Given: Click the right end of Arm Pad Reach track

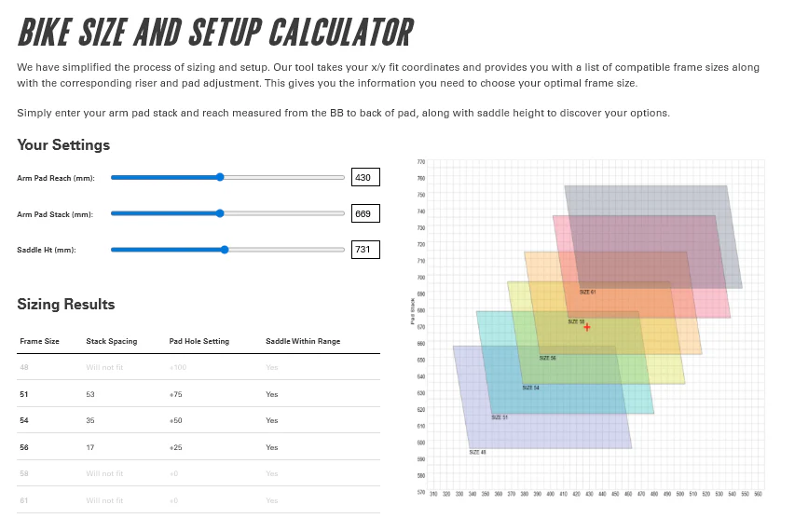Looking at the screenshot, I should [343, 177].
